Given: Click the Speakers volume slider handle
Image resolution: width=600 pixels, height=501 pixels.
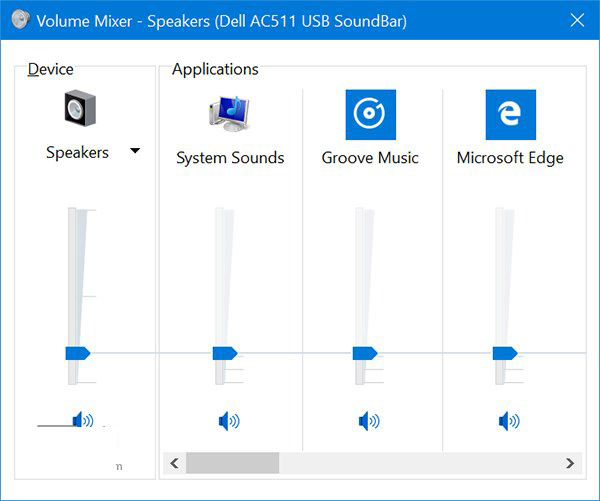Looking at the screenshot, I should [77, 353].
